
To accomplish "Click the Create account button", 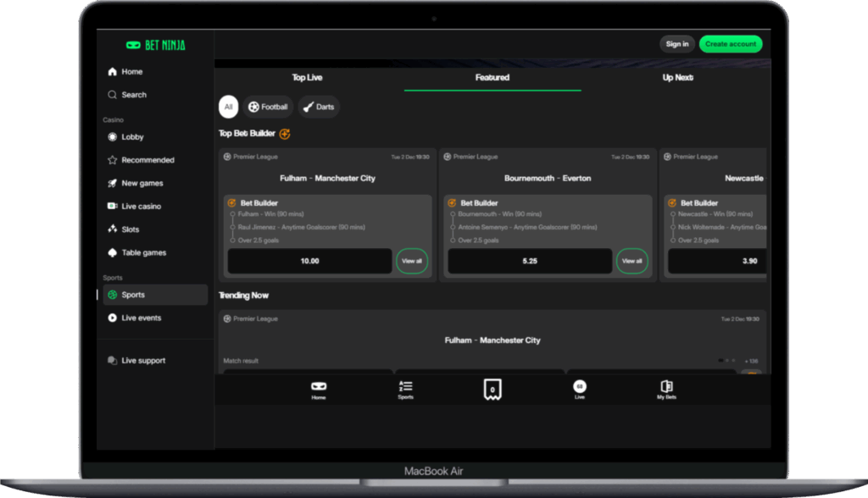I will click(730, 44).
